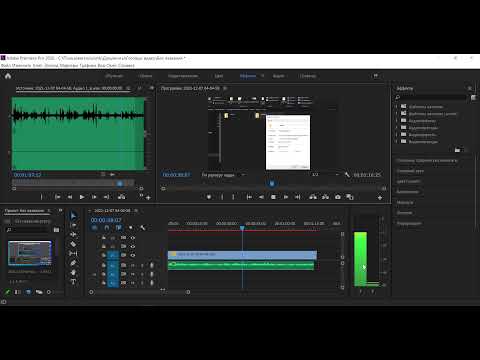
Task: Toggle visibility eye of top video track
Action: click(133, 238)
